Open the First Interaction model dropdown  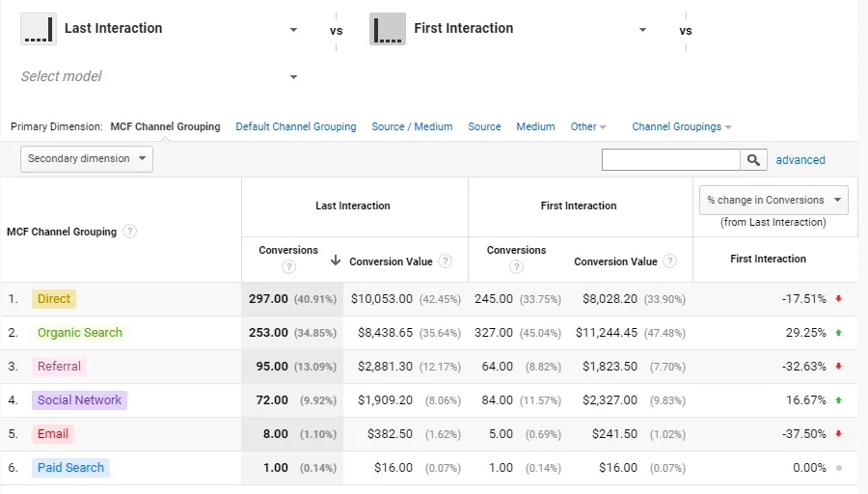642,30
